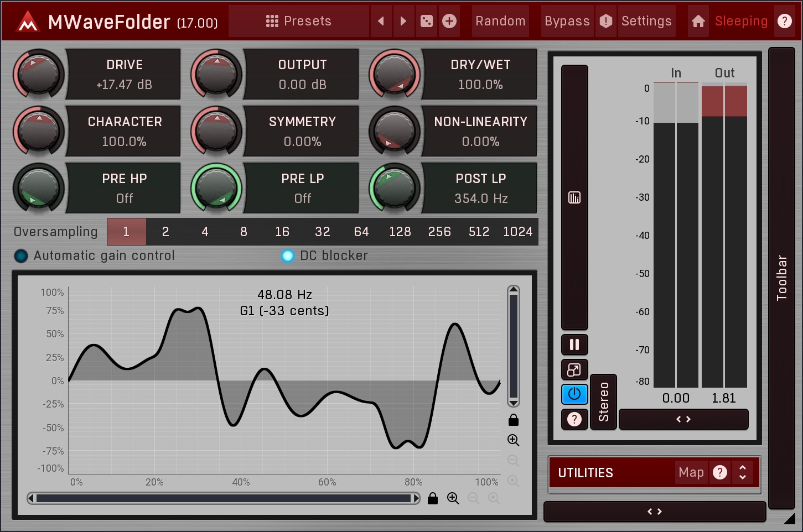The image size is (803, 532).
Task: Click the meter power button icon
Action: pyautogui.click(x=574, y=394)
